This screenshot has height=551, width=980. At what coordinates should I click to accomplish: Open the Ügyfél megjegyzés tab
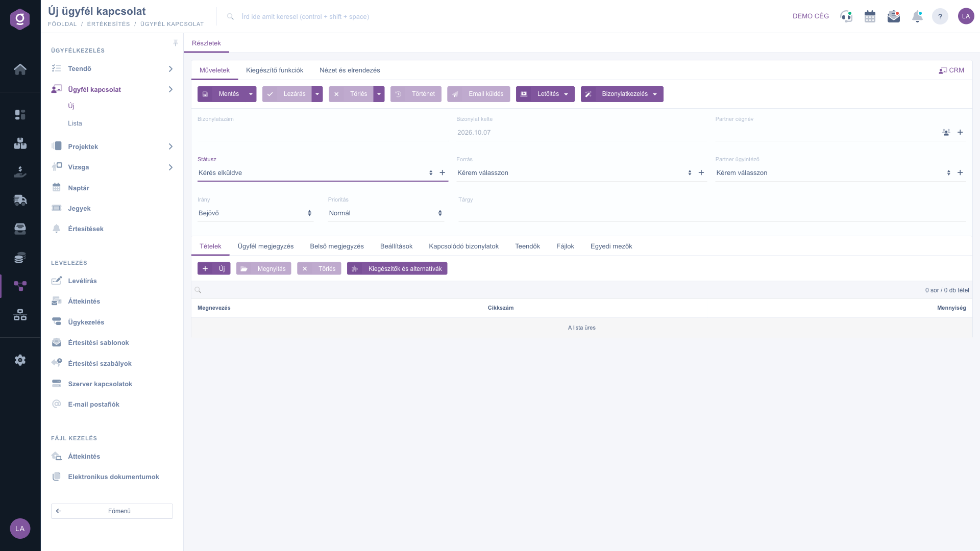265,246
